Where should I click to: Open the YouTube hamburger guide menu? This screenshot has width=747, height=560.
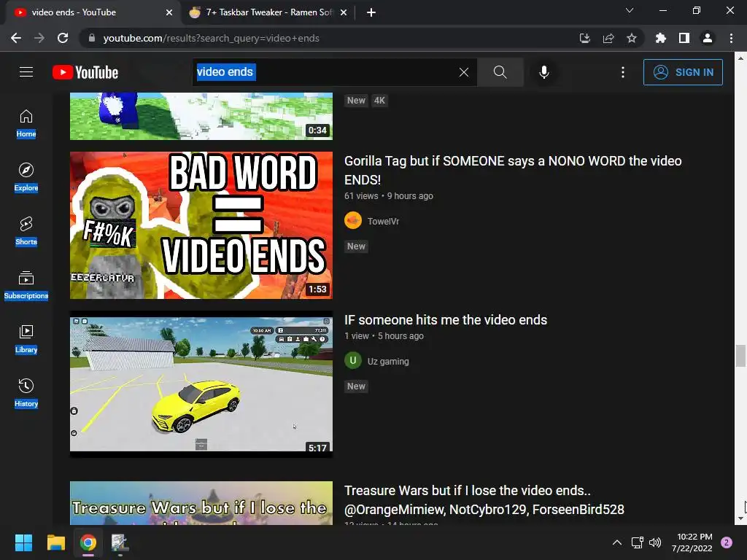pyautogui.click(x=26, y=72)
